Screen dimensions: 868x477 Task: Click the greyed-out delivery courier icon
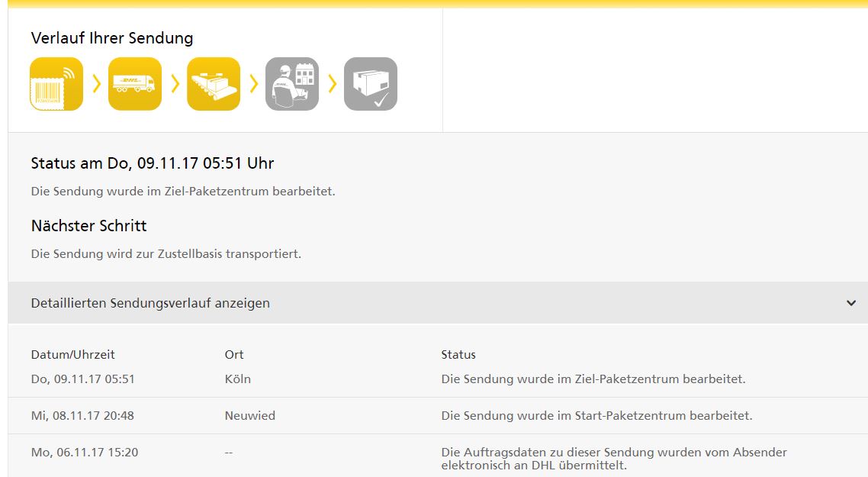292,84
